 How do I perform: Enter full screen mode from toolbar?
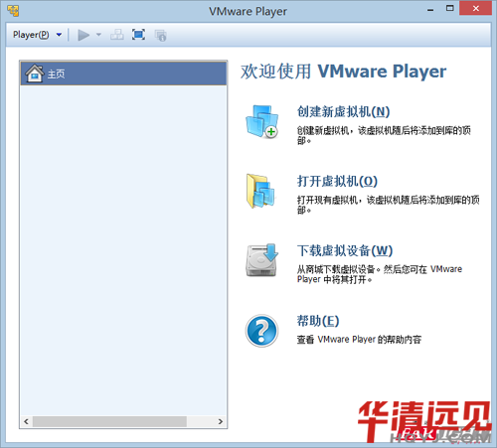(138, 35)
